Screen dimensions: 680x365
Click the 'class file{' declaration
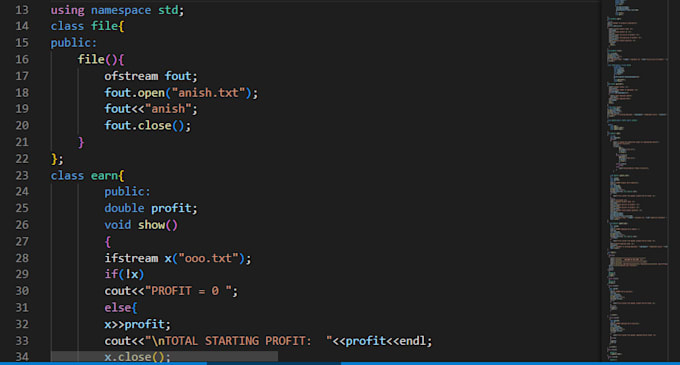pyautogui.click(x=87, y=26)
